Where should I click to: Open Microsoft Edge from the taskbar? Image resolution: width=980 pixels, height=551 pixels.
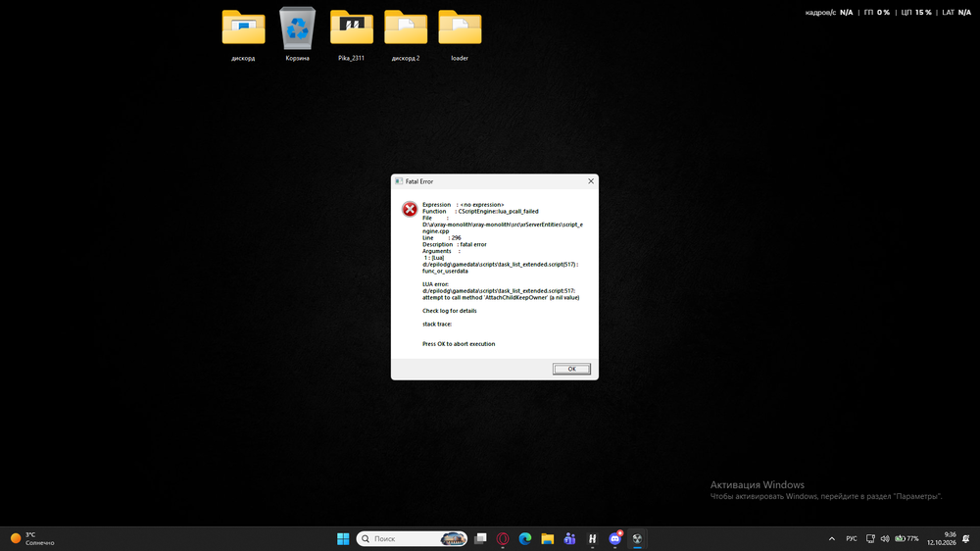point(525,538)
